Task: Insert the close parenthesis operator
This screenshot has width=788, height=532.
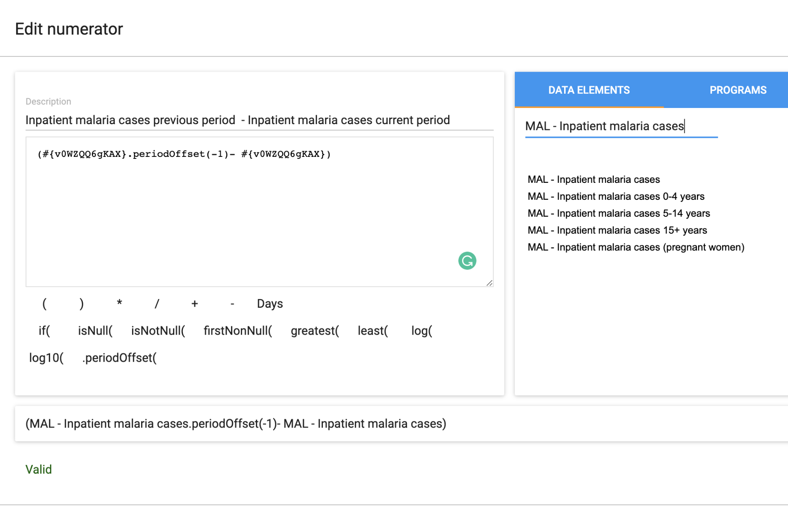Action: 81,303
